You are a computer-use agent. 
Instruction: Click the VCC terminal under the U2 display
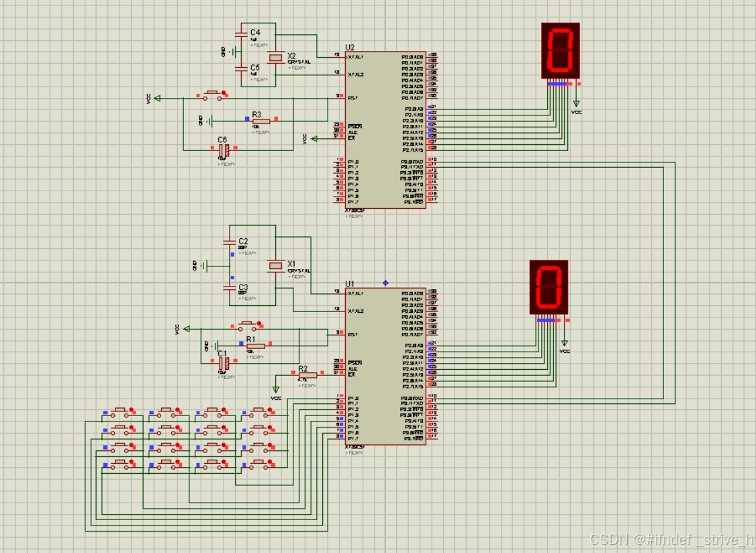click(x=576, y=106)
